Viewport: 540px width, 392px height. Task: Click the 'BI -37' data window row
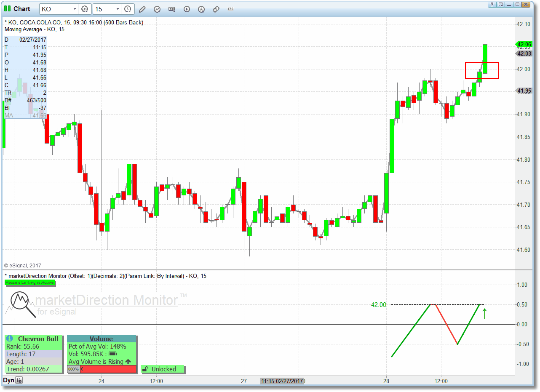coord(25,108)
